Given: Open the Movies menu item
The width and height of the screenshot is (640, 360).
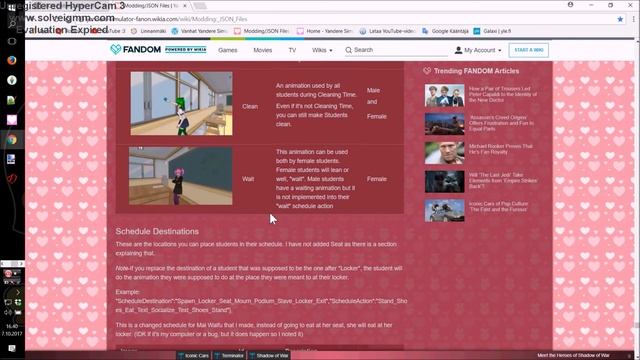Looking at the screenshot, I should tap(262, 50).
